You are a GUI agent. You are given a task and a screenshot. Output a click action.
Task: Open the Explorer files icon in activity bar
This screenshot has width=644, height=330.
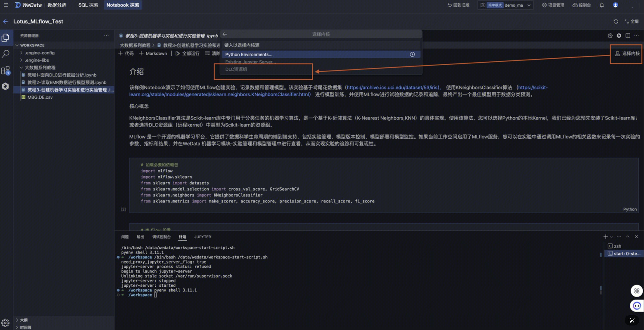(6, 38)
